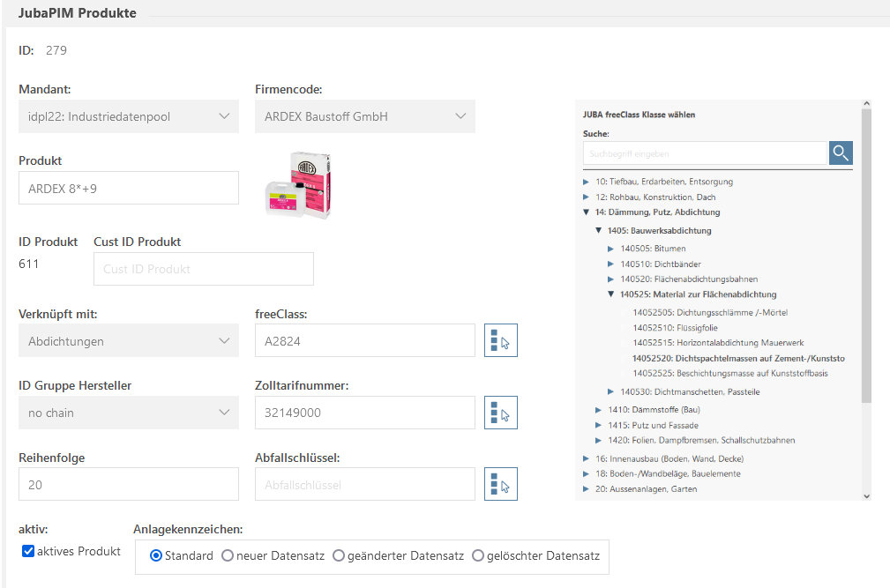Click the tree panel scrollbar down arrow
This screenshot has width=890, height=588.
tap(866, 496)
